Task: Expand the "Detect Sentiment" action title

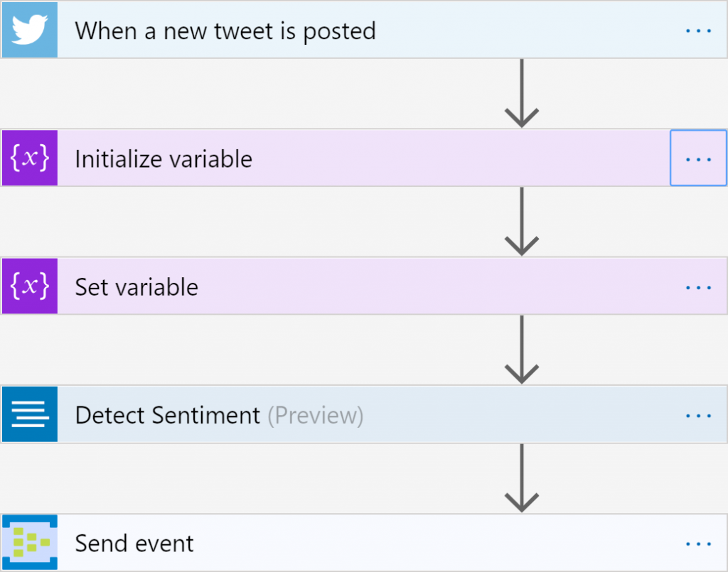Action: coord(168,415)
